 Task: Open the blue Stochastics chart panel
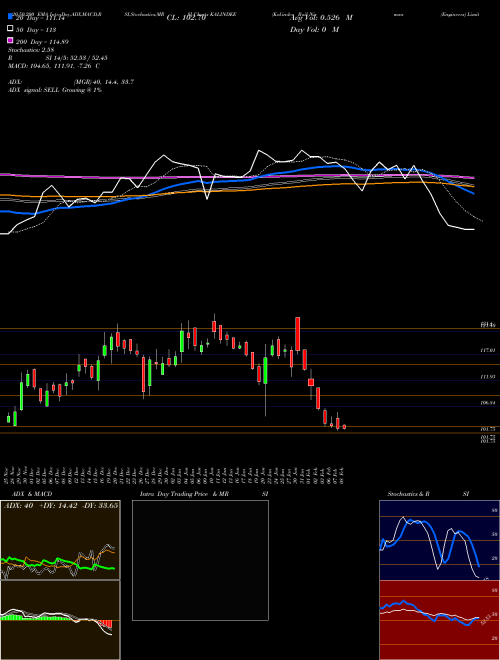tap(439, 540)
